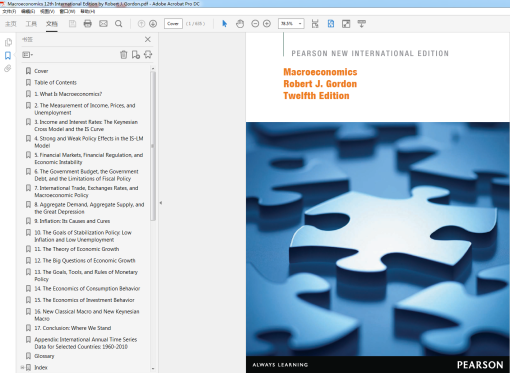
Task: Click the zoom out minus icon
Action: [x=255, y=24]
